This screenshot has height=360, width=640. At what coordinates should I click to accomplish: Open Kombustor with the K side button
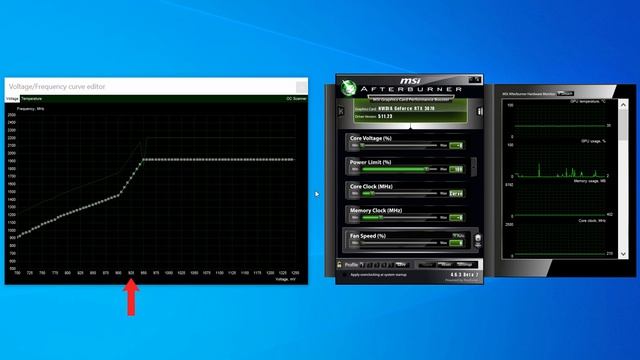341,111
